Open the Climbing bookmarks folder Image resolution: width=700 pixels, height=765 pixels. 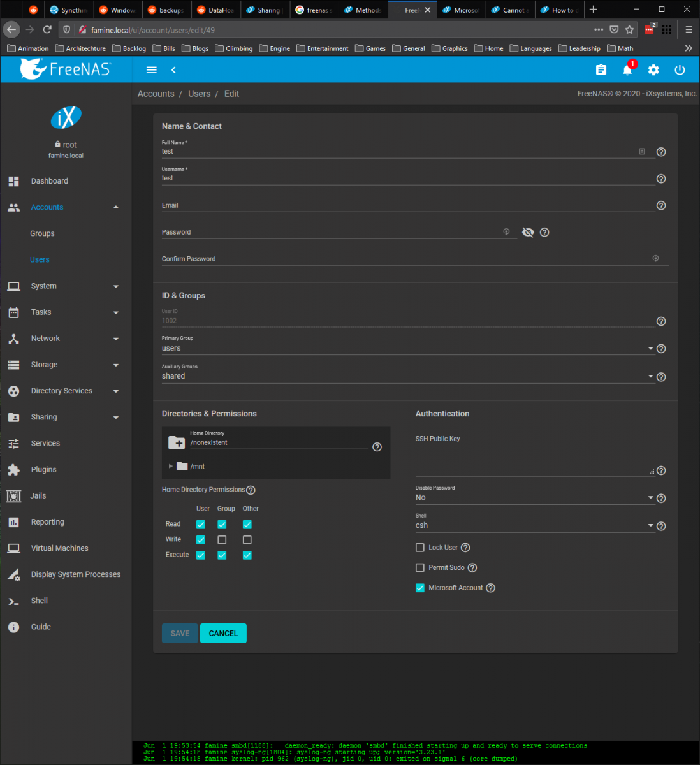pyautogui.click(x=234, y=48)
